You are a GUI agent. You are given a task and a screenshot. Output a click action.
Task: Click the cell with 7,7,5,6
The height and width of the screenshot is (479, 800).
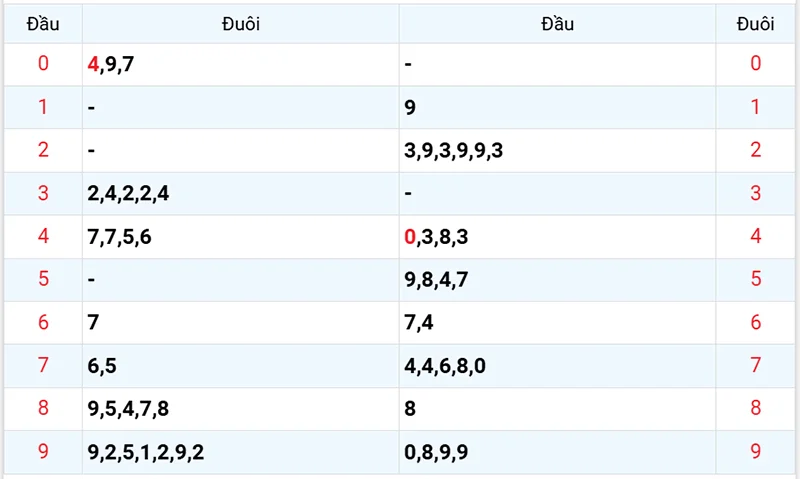[241, 237]
